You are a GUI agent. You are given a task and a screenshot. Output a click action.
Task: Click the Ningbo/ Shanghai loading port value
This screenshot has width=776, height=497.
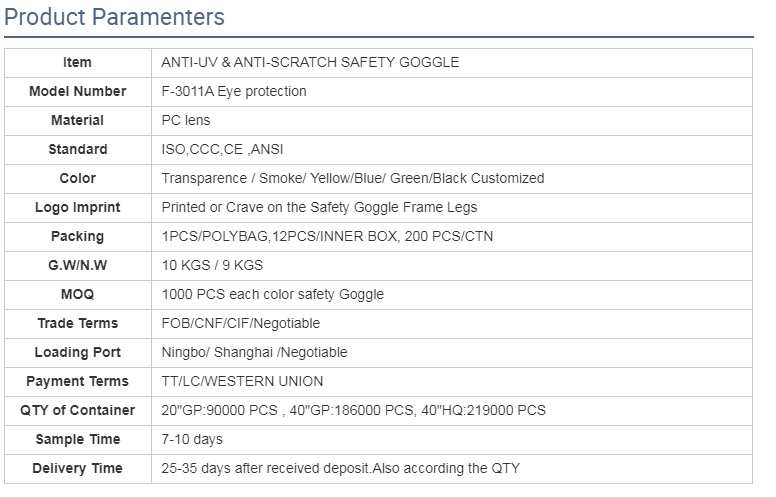[254, 352]
